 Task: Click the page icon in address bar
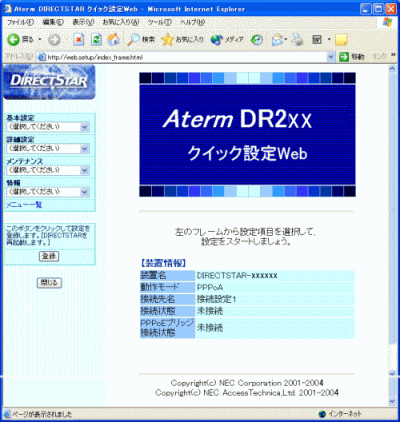(x=42, y=57)
